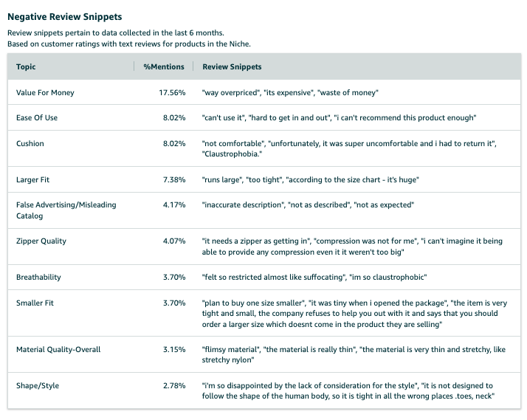527x420 pixels.
Task: Click the "flimsy material" review snippet
Action: [x=230, y=349]
